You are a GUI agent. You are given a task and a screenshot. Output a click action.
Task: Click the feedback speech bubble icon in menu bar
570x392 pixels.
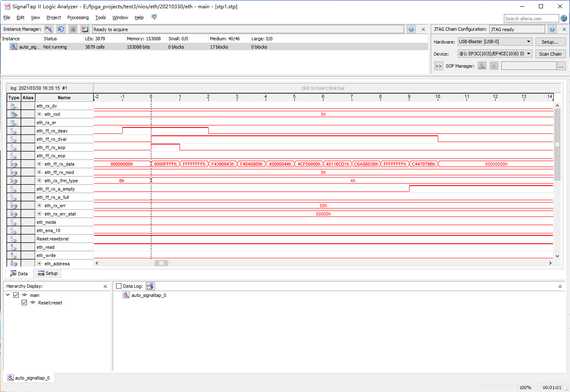pyautogui.click(x=154, y=17)
